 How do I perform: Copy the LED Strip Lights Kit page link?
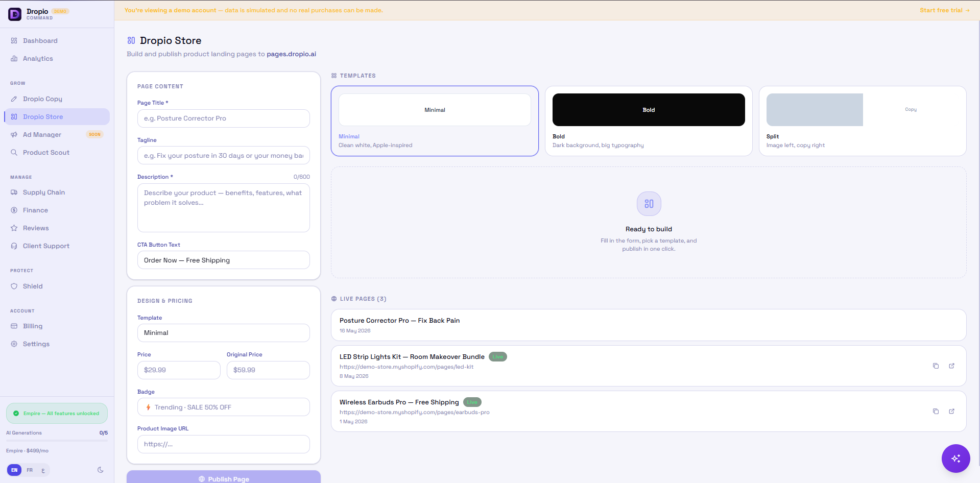tap(936, 366)
